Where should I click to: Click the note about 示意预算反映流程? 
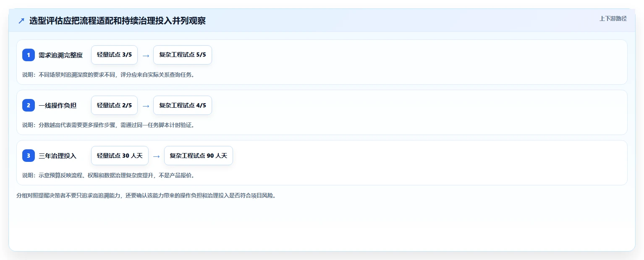point(108,175)
